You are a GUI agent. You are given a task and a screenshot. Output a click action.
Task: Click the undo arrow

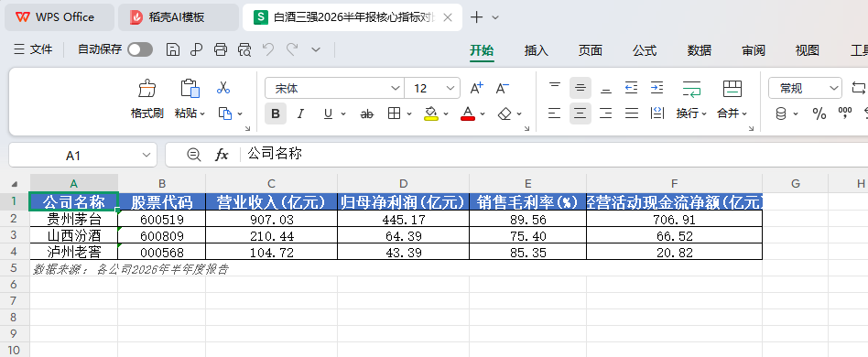[268, 49]
